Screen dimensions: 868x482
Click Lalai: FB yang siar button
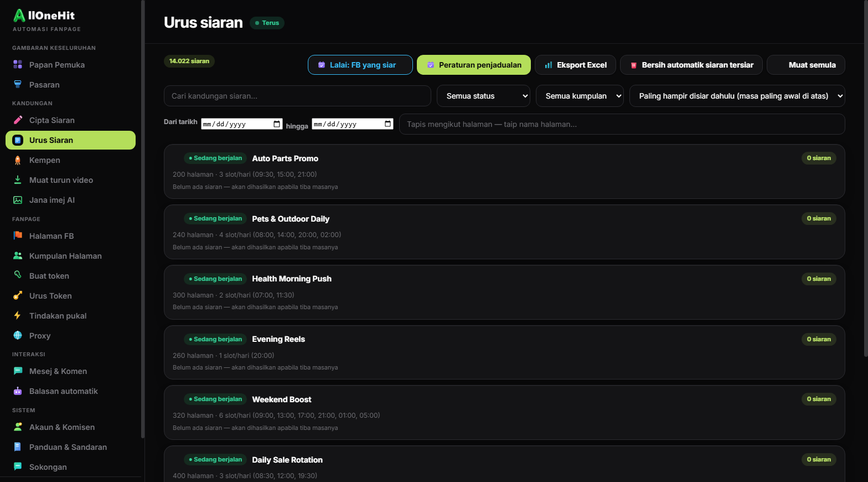pyautogui.click(x=360, y=65)
